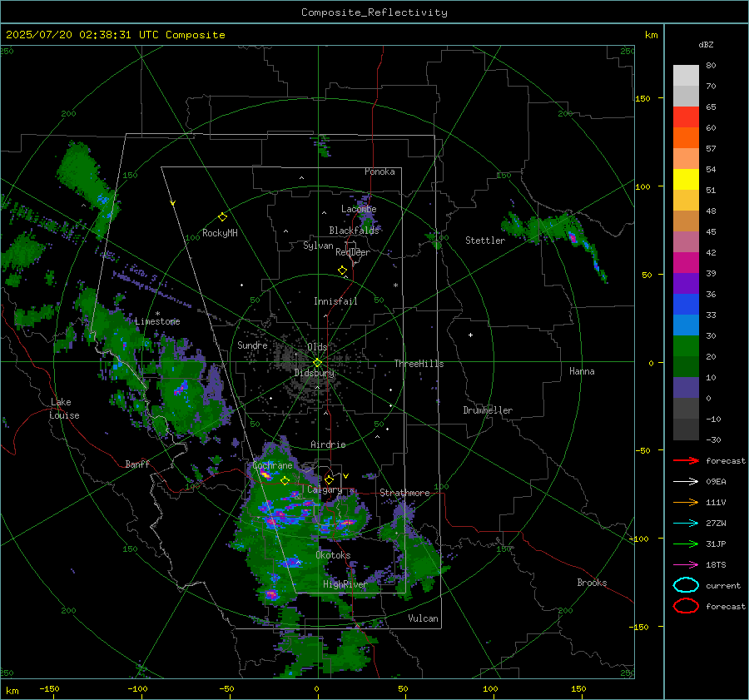This screenshot has width=749, height=700.
Task: Click the 111V legend label text
Action: point(716,502)
